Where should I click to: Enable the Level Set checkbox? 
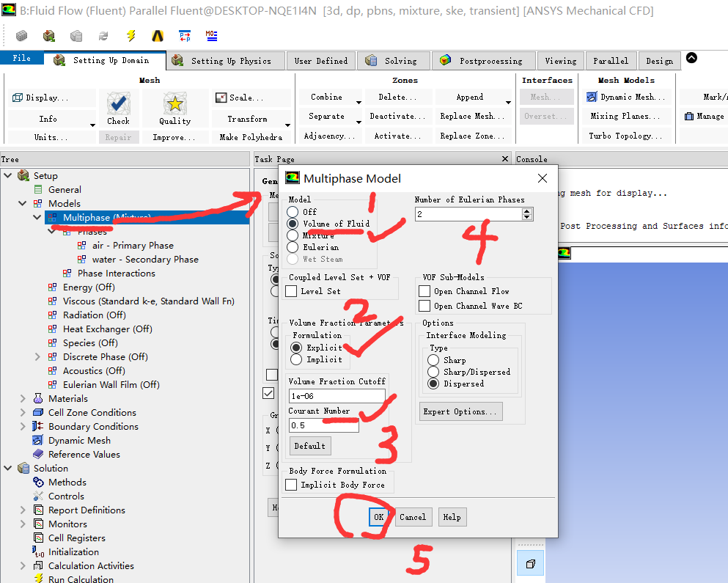coord(291,291)
